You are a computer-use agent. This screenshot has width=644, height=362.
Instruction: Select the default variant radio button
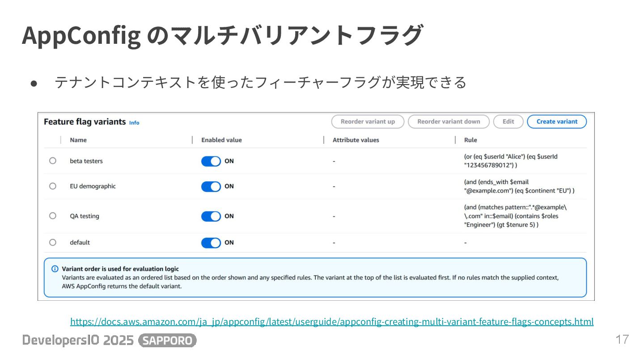[x=53, y=242]
